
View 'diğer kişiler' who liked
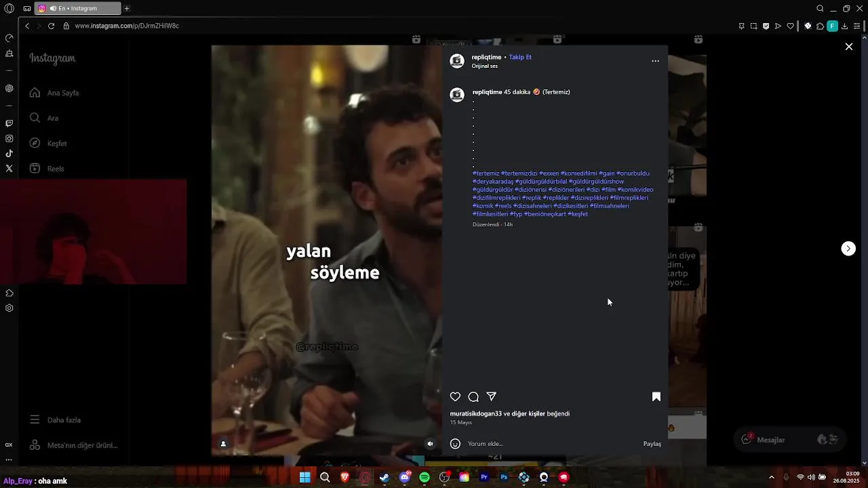coord(528,413)
